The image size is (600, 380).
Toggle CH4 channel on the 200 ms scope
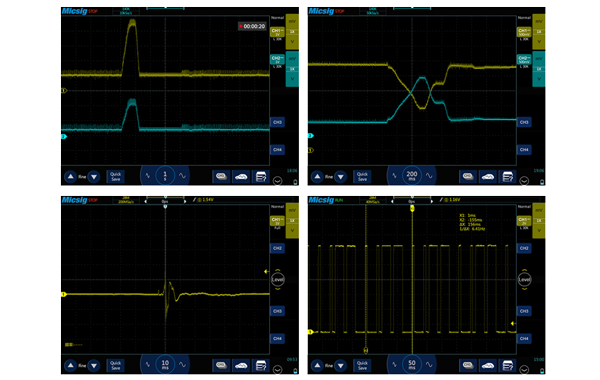pyautogui.click(x=524, y=150)
